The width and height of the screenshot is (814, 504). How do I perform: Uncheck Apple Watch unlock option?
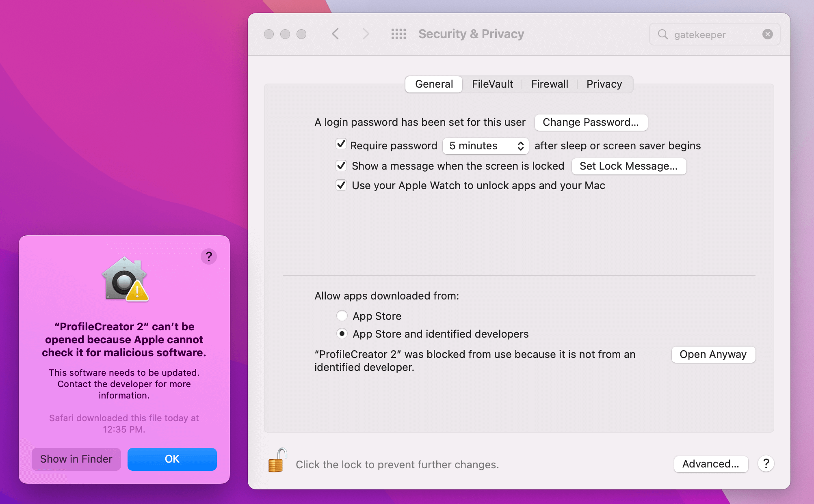pos(341,185)
